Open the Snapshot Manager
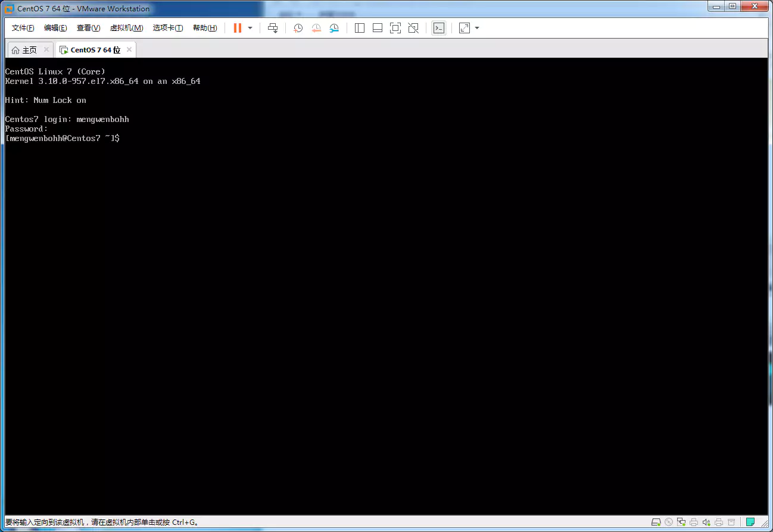Image resolution: width=773 pixels, height=532 pixels. pyautogui.click(x=333, y=27)
